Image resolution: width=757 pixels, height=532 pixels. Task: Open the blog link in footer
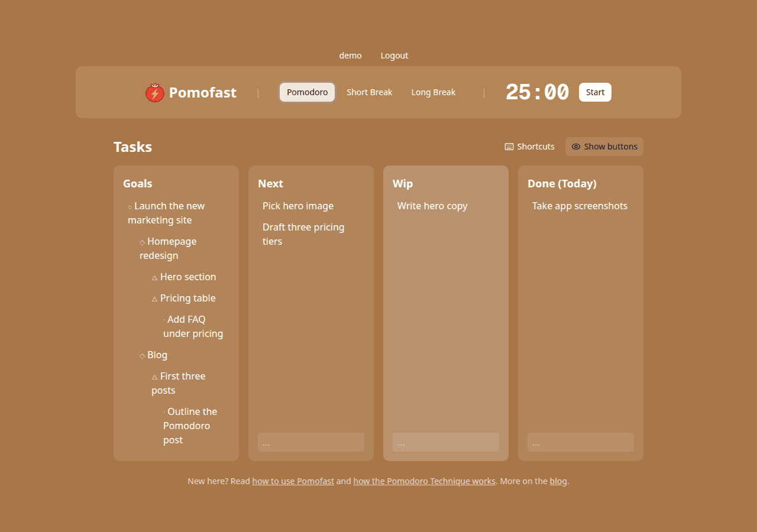[558, 481]
